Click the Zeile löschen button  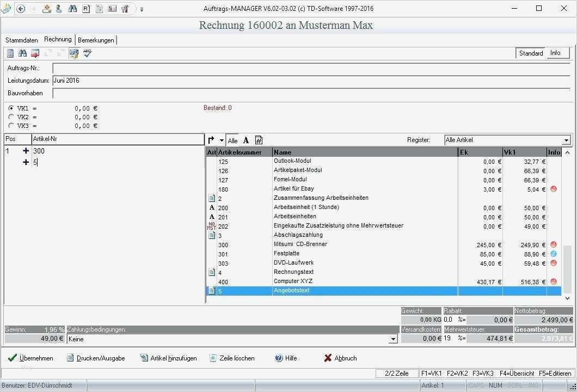232,358
